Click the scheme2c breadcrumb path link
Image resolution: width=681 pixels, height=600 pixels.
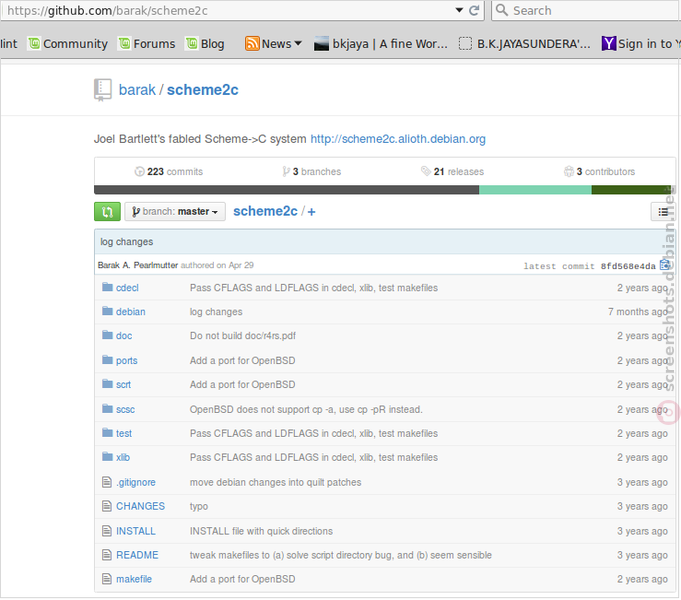click(x=265, y=211)
